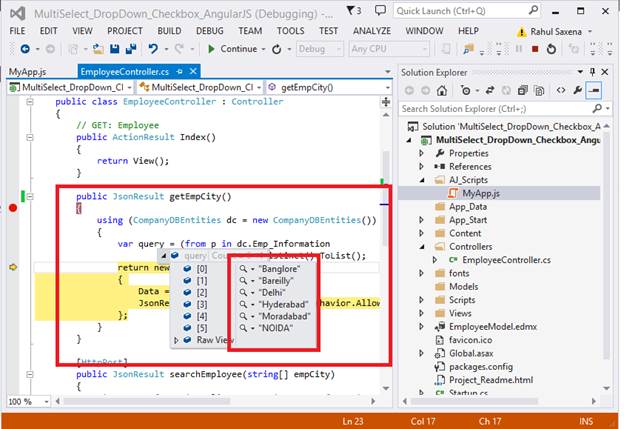
Task: Toggle the red breakpoint in the margin
Action: tap(12, 208)
